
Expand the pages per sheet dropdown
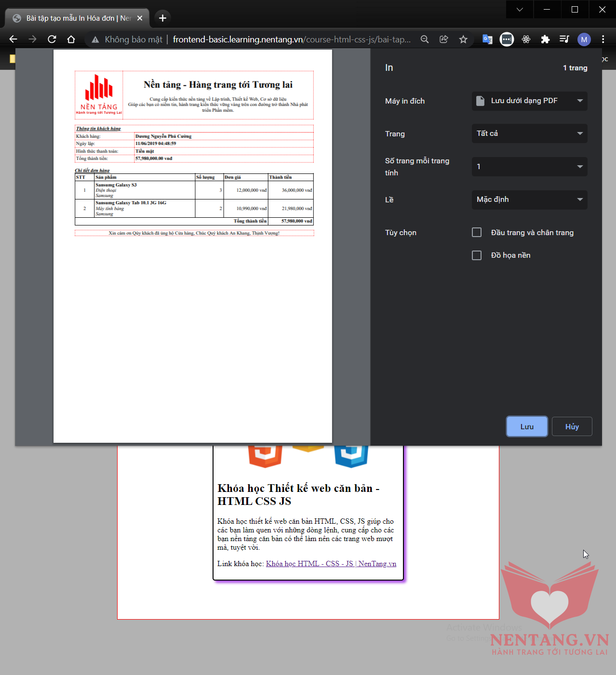529,167
